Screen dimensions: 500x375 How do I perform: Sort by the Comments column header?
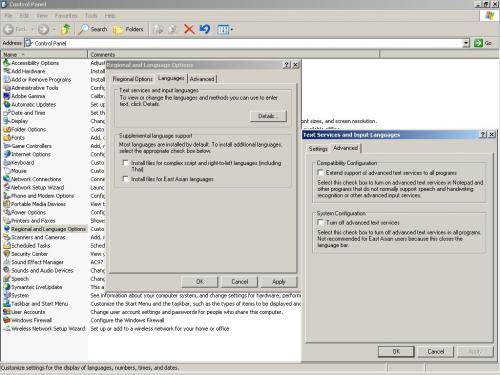233,54
